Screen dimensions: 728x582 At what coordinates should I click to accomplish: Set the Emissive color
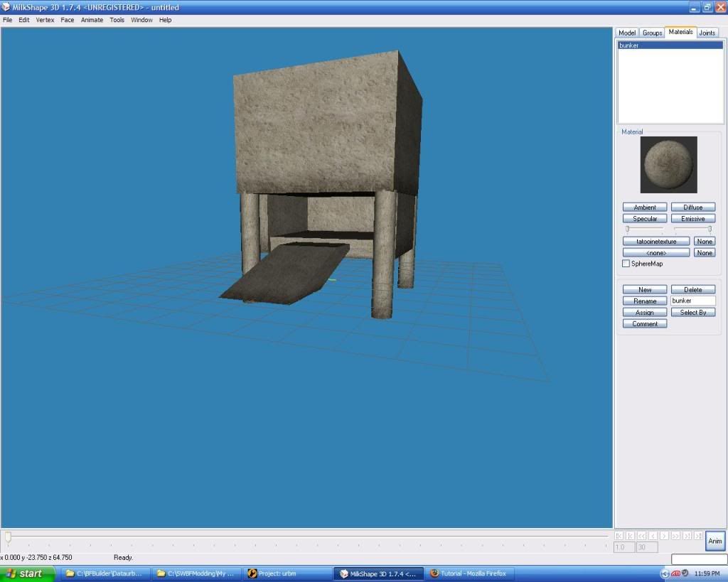pos(692,219)
